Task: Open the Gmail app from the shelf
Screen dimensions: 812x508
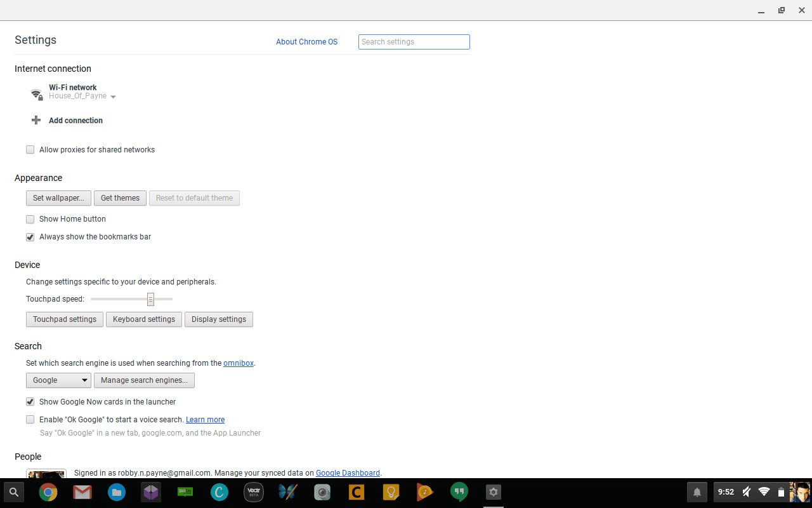Action: (82, 492)
